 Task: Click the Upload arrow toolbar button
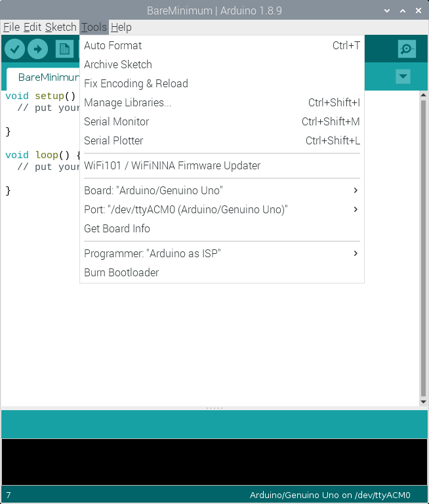coord(38,49)
